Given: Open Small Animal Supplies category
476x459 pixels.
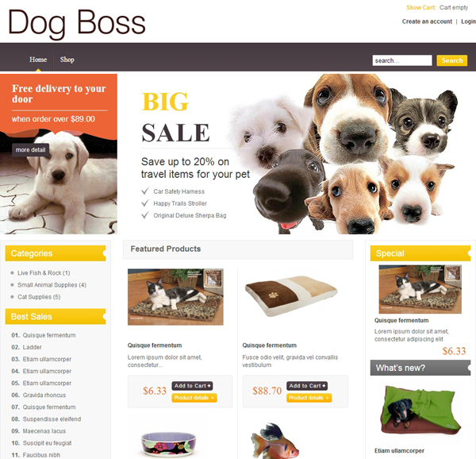Looking at the screenshot, I should tap(52, 285).
